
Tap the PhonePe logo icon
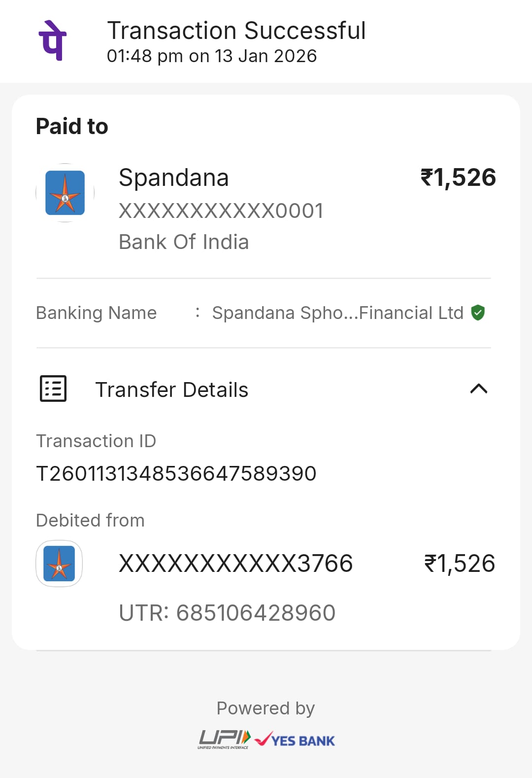(x=52, y=40)
